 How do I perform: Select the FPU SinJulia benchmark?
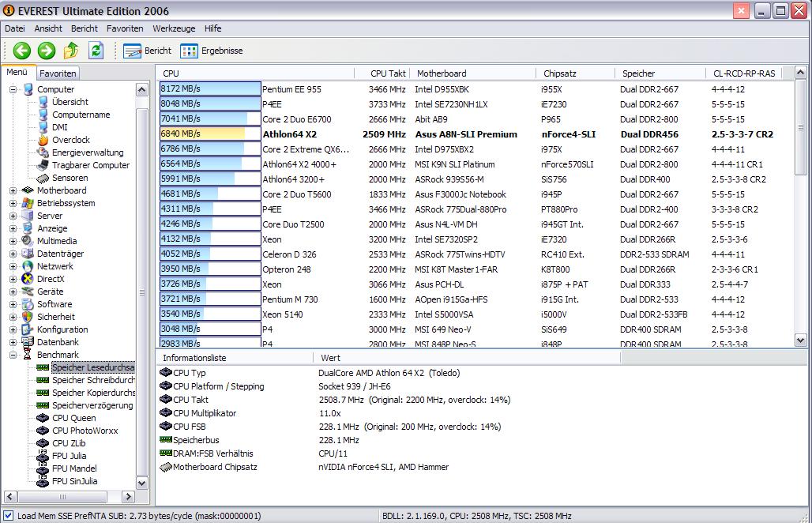point(74,481)
